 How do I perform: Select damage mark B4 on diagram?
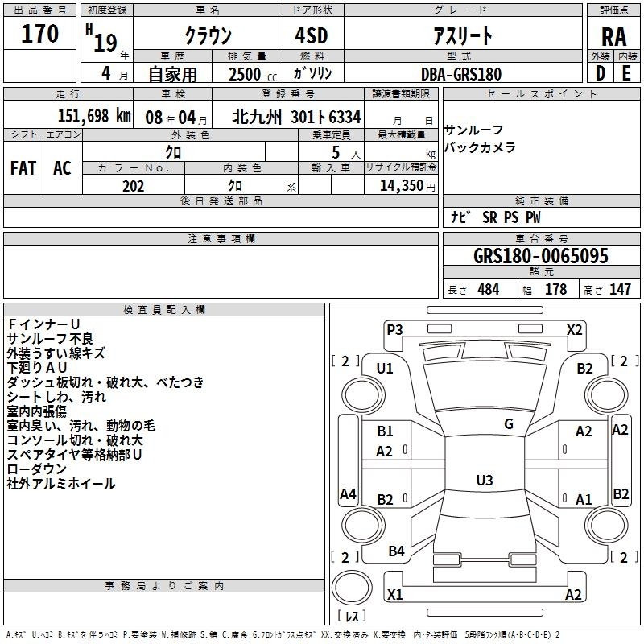(x=396, y=551)
